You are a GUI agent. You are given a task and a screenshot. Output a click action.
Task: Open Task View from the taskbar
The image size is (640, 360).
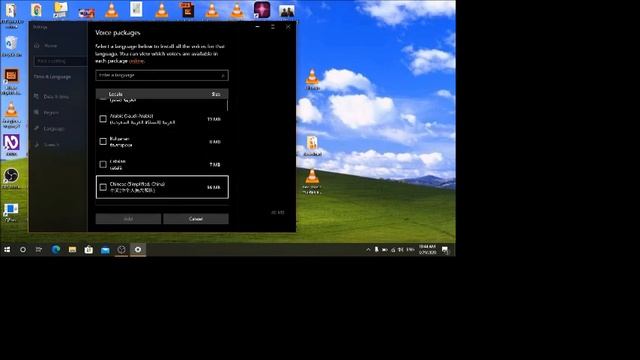pyautogui.click(x=39, y=249)
